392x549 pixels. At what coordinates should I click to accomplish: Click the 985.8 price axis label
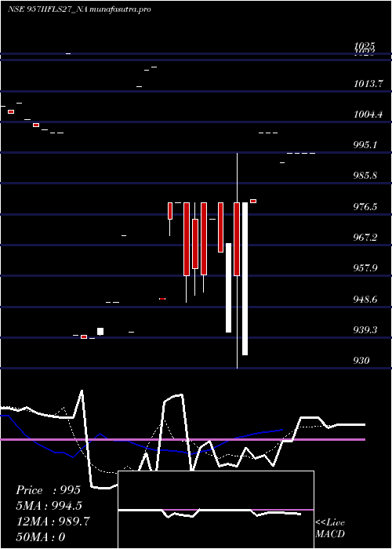(365, 175)
